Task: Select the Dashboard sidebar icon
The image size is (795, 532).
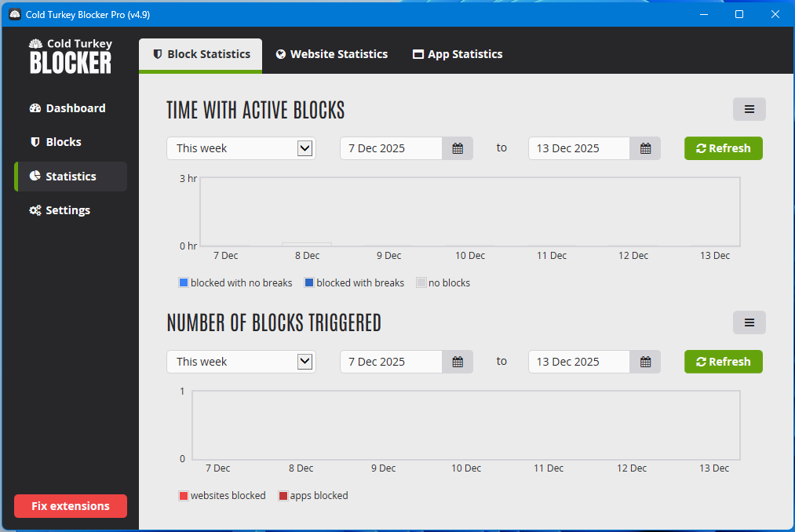Action: click(35, 107)
